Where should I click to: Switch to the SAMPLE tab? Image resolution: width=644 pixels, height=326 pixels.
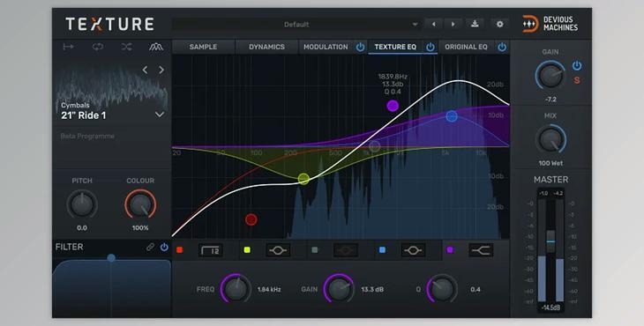click(x=203, y=47)
